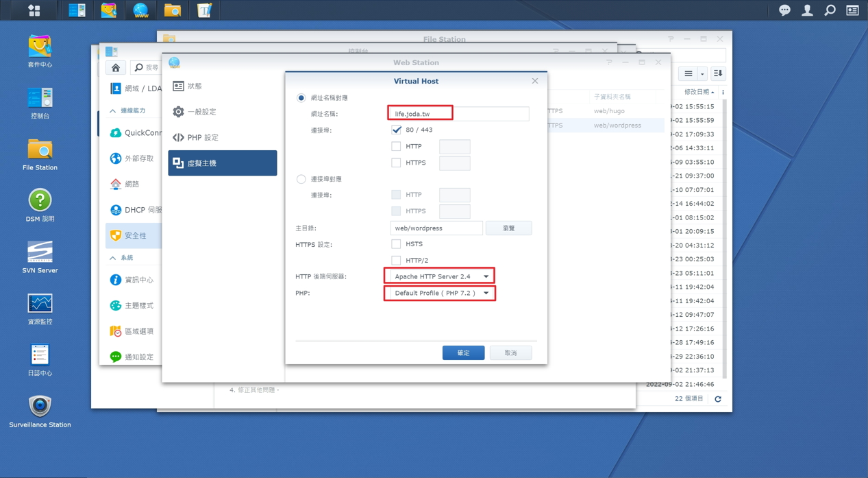This screenshot has height=478, width=868.
Task: Click the HTTPS port field under 網址名稱對應
Action: (x=454, y=163)
